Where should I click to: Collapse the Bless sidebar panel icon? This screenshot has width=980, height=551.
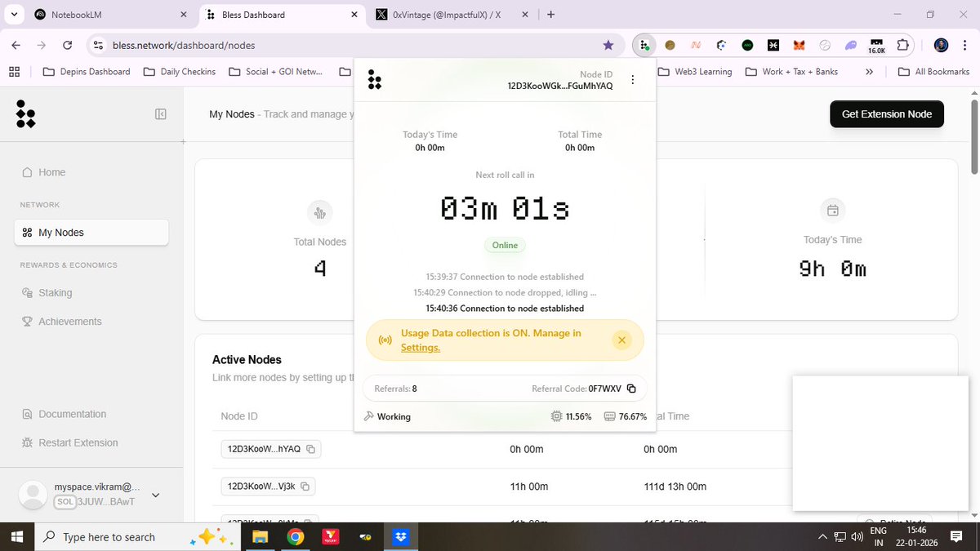[x=161, y=114]
